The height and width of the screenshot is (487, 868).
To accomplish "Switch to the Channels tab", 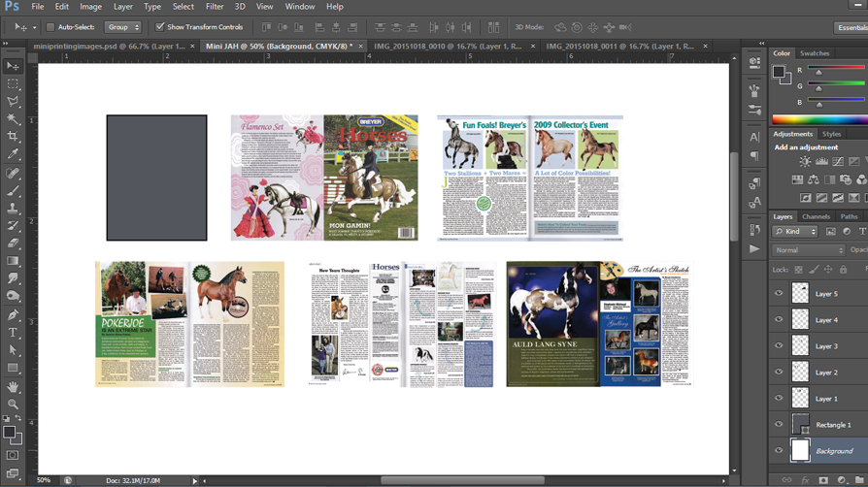I will pyautogui.click(x=816, y=216).
